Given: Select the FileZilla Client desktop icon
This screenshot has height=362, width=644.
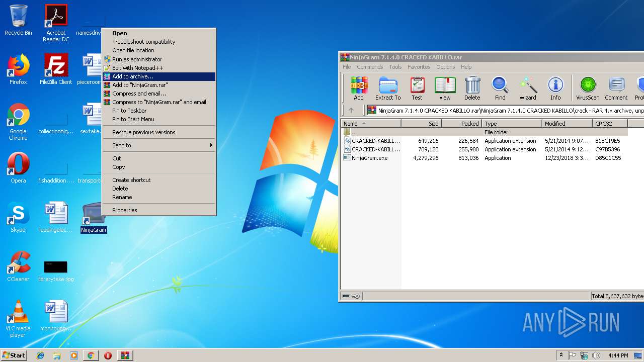Looking at the screenshot, I should coord(56,69).
